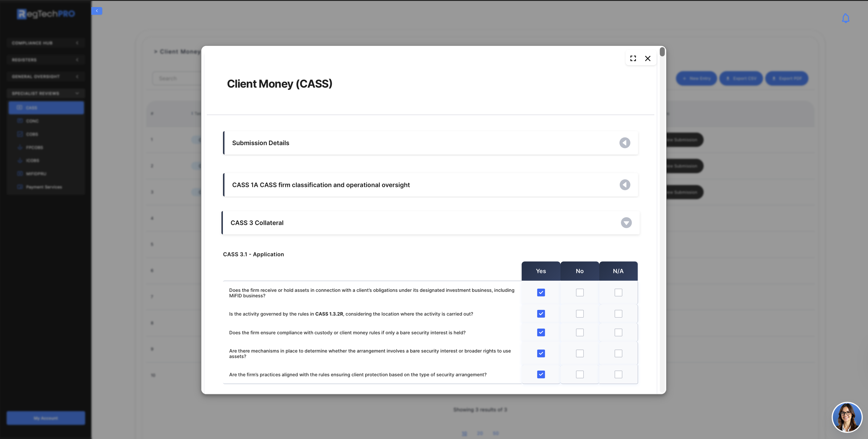Click the modal vertical scrollbar thumb
Screen dimensions: 868x439
[x=662, y=52]
